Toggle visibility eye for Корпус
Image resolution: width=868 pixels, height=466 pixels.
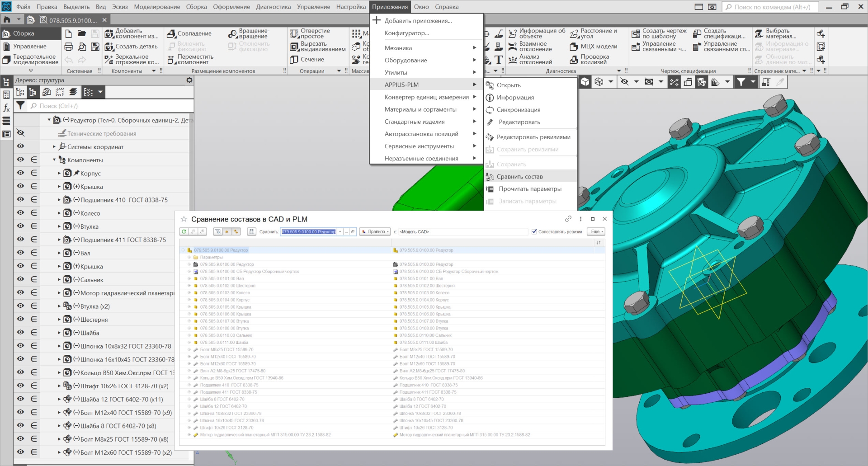point(20,173)
